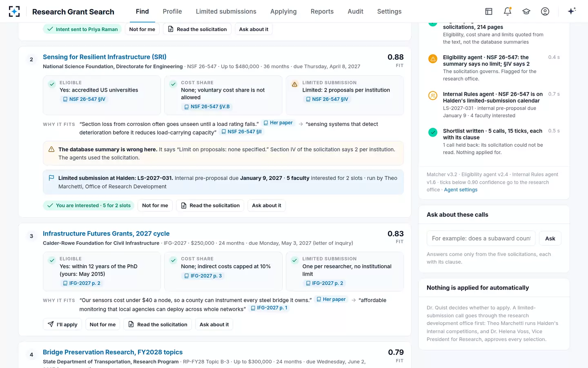Open the Limited submissions tab
This screenshot has width=588, height=368.
tap(226, 11)
